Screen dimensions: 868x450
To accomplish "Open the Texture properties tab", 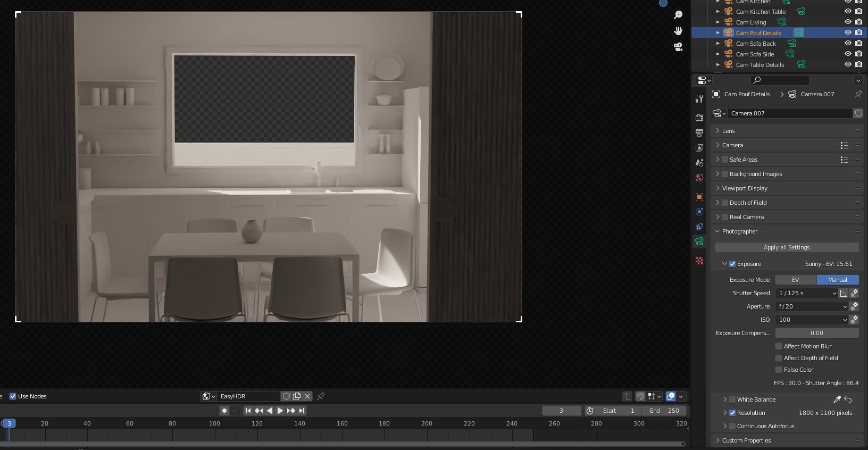I will tap(699, 261).
